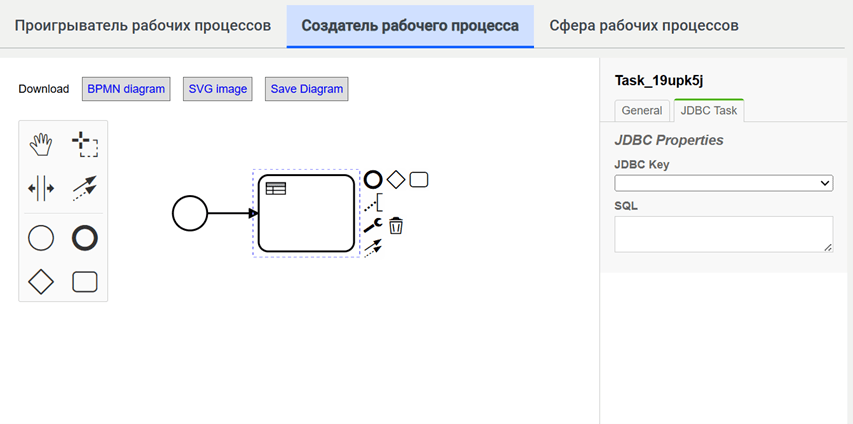Select the JDBC task box on canvas
This screenshot has width=853, height=424.
(x=306, y=213)
